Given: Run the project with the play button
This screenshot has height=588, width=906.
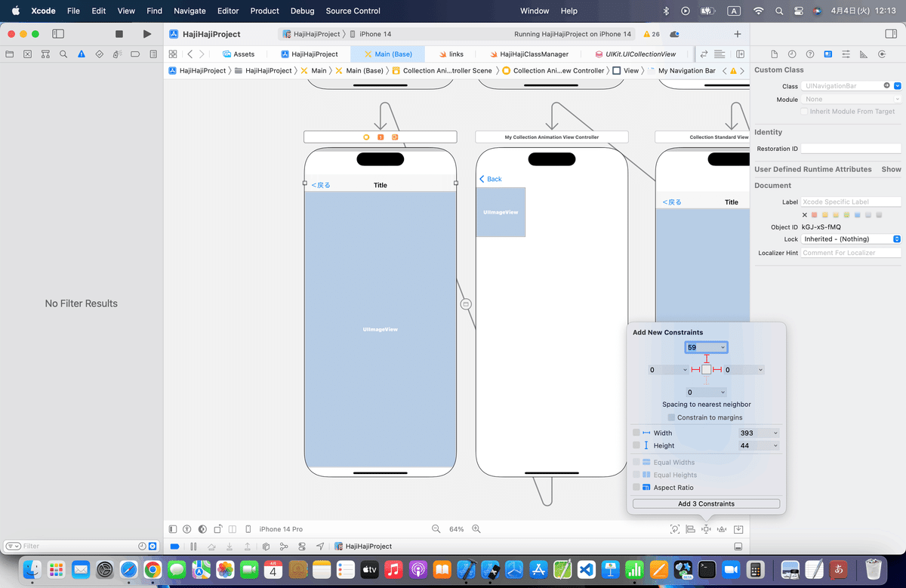Looking at the screenshot, I should pos(147,34).
